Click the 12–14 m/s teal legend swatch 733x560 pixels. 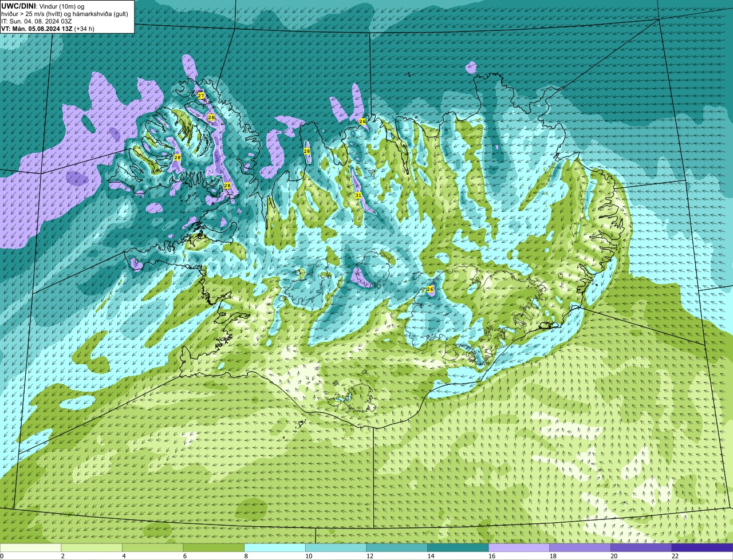pos(397,547)
